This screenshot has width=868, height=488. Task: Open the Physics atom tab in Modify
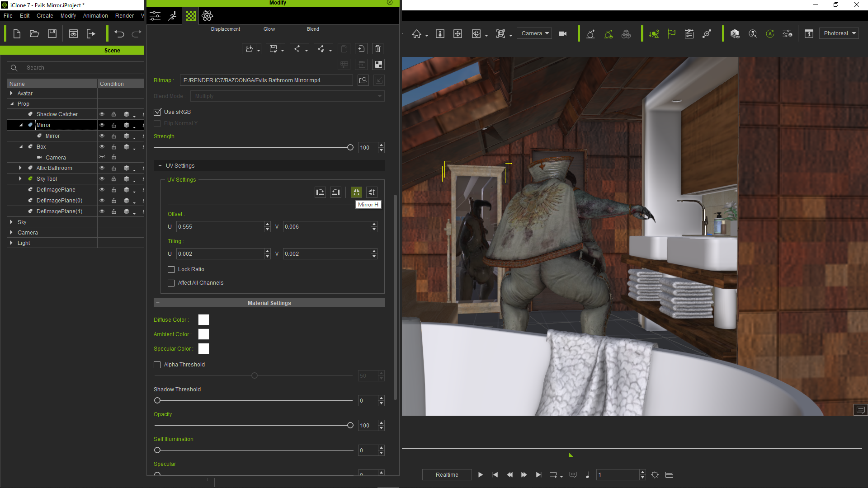pos(208,16)
